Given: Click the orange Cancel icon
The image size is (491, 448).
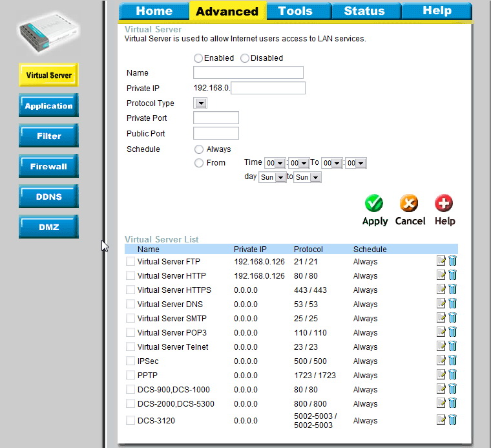Looking at the screenshot, I should [x=409, y=203].
